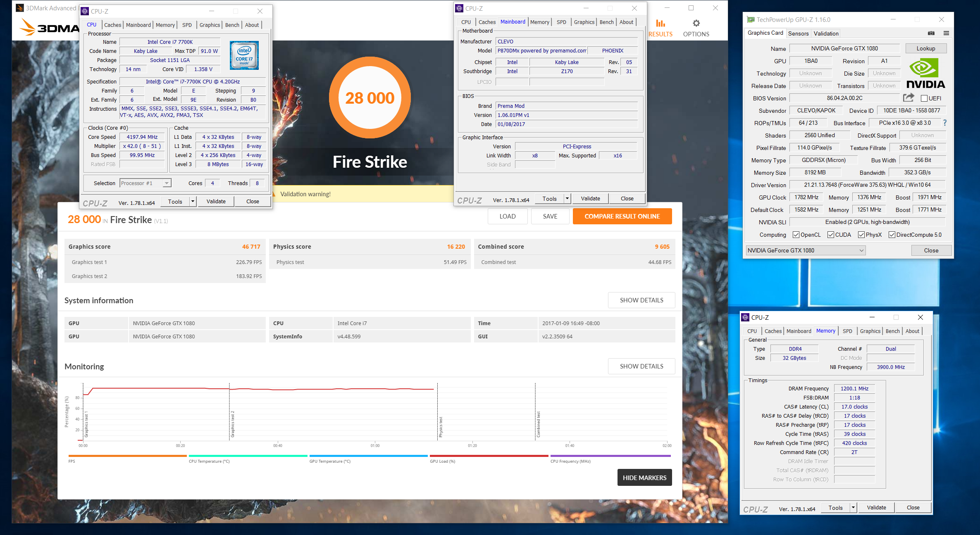This screenshot has height=535, width=980.
Task: Click the CPU-Z title icon in Mainboard window
Action: pyautogui.click(x=459, y=8)
